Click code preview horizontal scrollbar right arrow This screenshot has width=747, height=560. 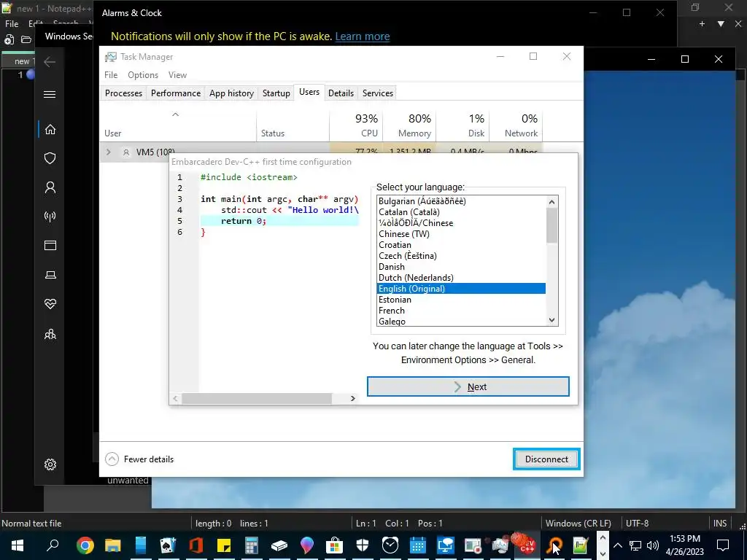click(352, 398)
